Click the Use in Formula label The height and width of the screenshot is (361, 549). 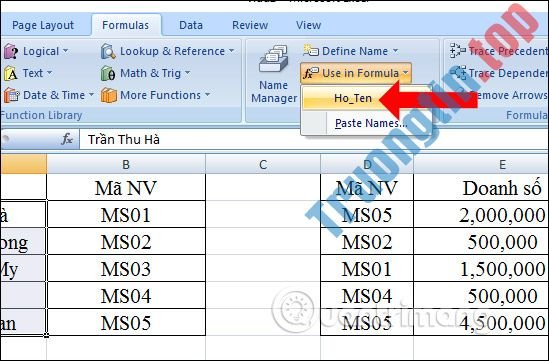361,73
